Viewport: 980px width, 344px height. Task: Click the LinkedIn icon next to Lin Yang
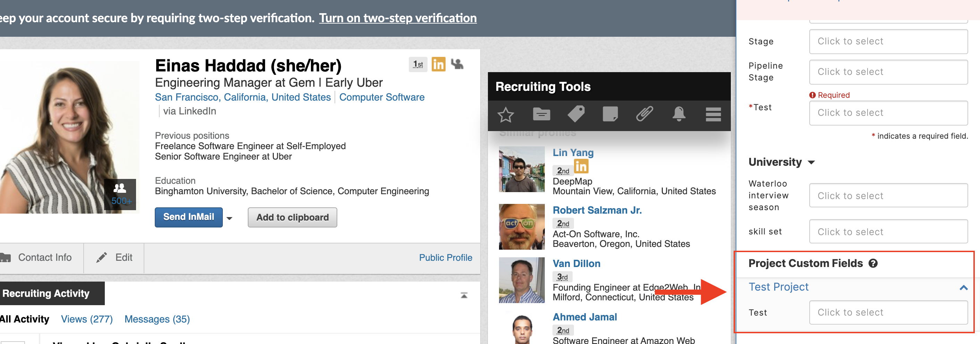point(581,166)
